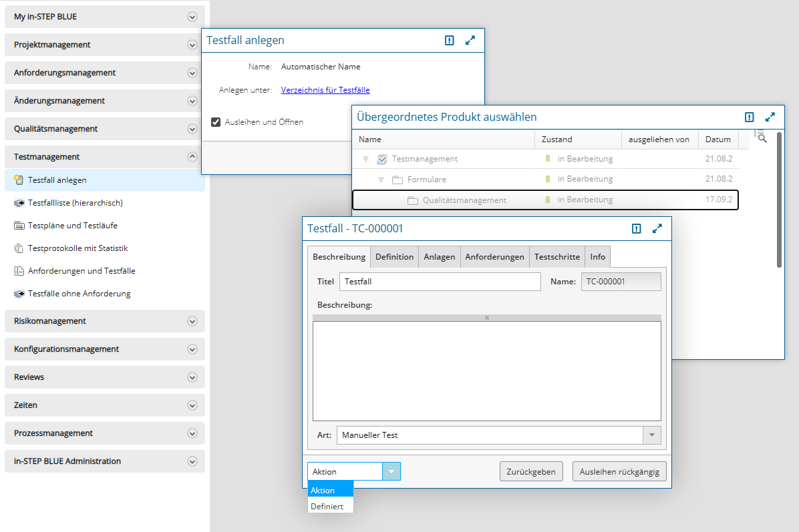This screenshot has height=532, width=799.
Task: Click the Zurückgeben button
Action: [531, 471]
